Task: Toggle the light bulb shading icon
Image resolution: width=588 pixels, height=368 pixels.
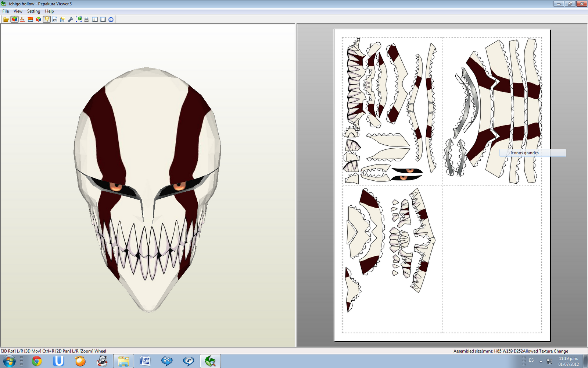Action: pos(46,19)
